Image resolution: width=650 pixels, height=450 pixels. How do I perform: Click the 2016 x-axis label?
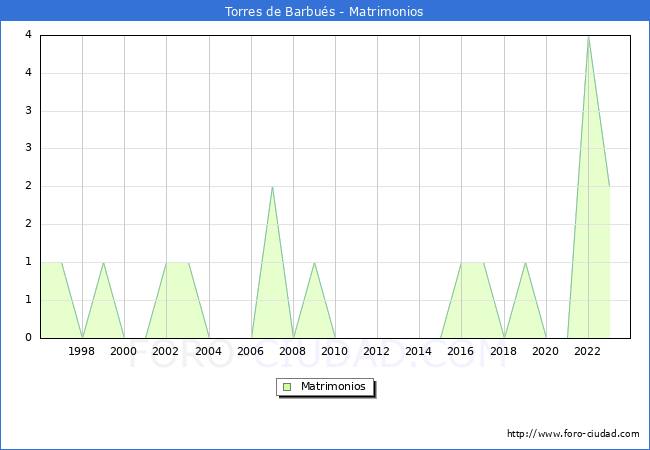point(460,351)
